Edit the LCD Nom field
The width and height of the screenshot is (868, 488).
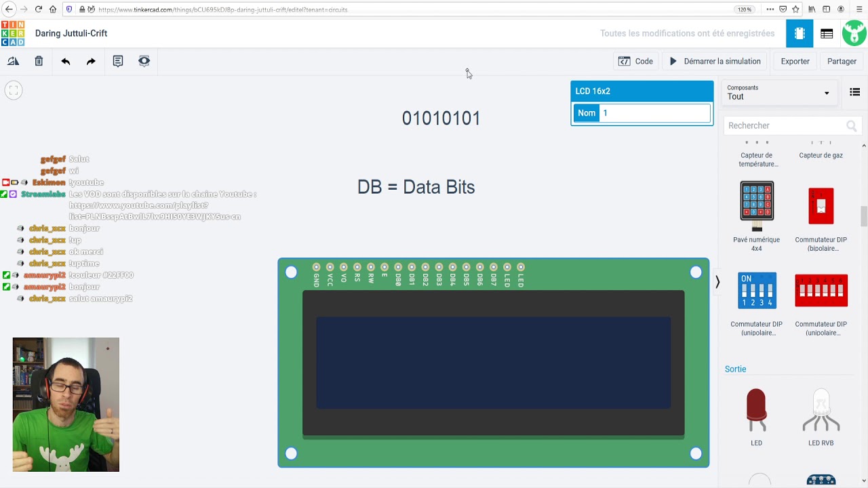click(655, 113)
